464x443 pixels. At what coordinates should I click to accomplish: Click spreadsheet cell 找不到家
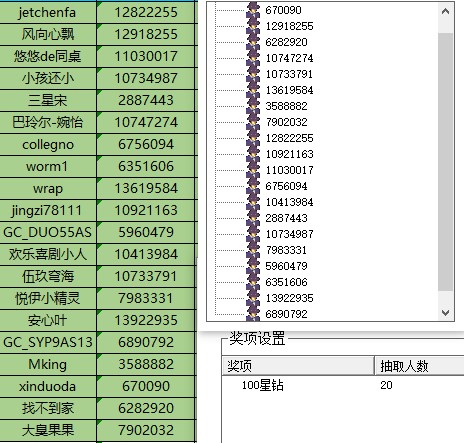48,408
